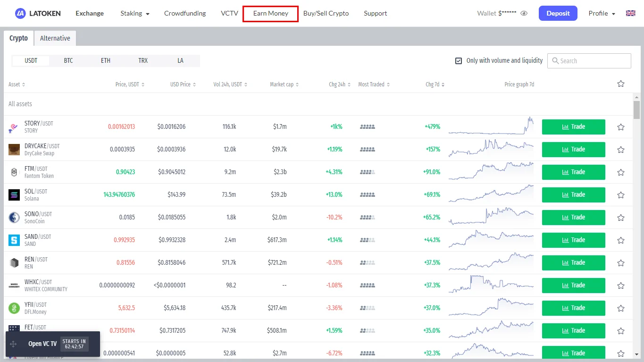Open language selector UK flag

pyautogui.click(x=630, y=13)
